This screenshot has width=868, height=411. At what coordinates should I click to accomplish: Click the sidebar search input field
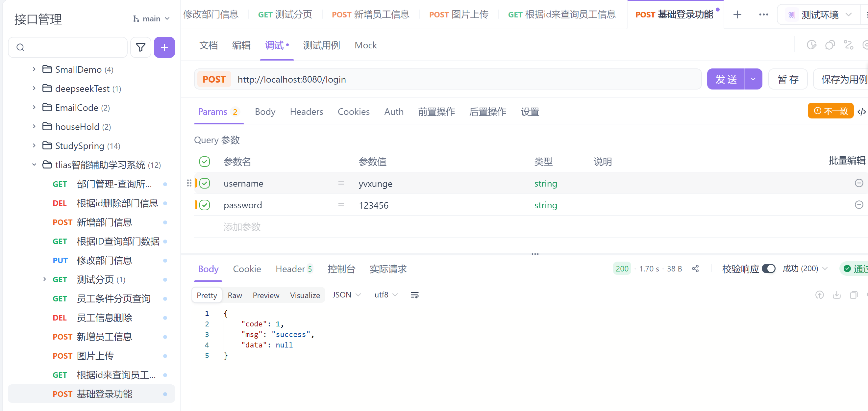(67, 47)
